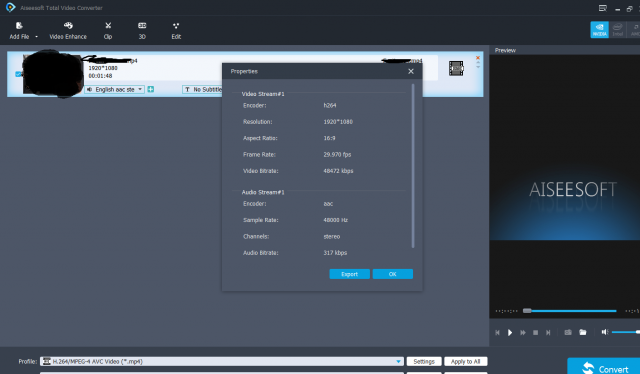Open the Clip tool
Viewport: 640px width, 374px height.
(108, 31)
